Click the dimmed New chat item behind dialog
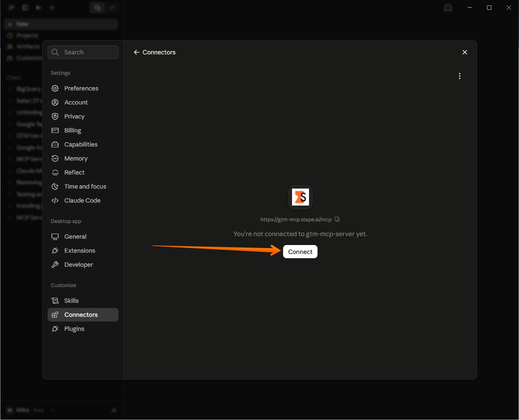The image size is (519, 420). (x=61, y=24)
